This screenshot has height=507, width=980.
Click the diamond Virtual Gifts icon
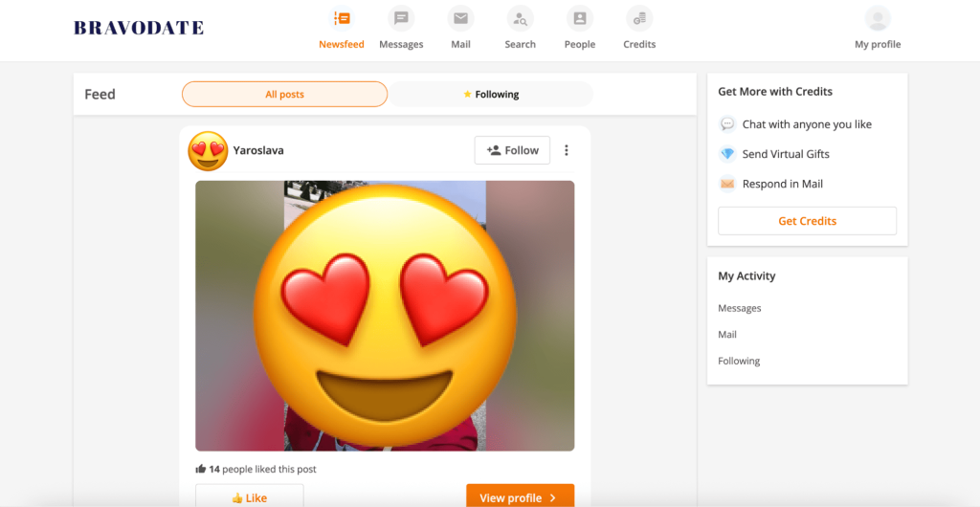click(727, 154)
